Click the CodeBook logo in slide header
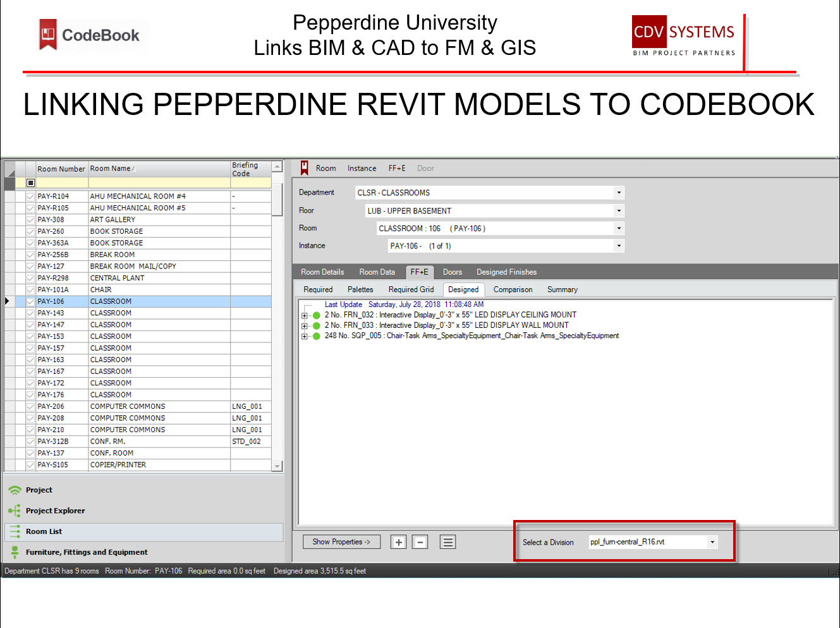The width and height of the screenshot is (840, 628). (89, 35)
